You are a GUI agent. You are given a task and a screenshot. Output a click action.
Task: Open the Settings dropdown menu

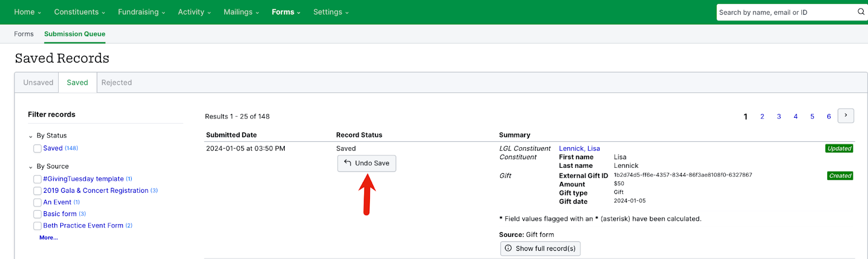tap(331, 12)
